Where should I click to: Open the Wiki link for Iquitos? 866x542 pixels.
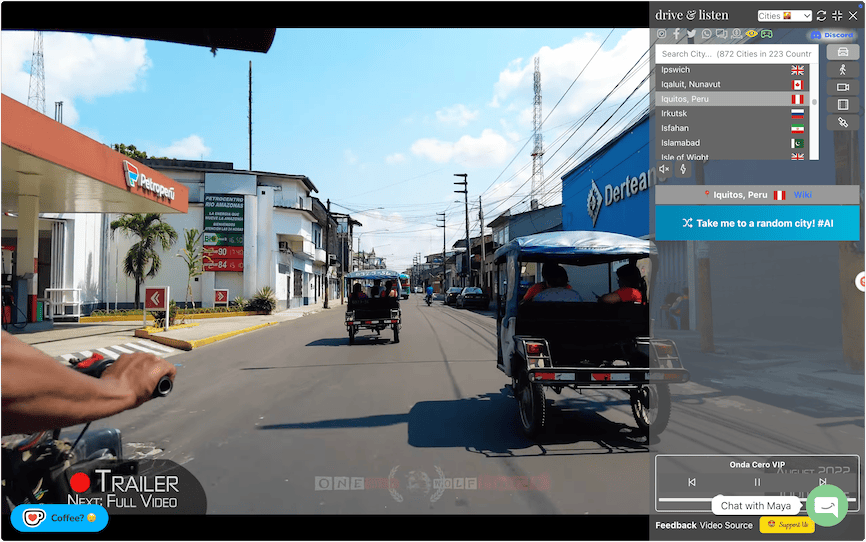coord(802,195)
